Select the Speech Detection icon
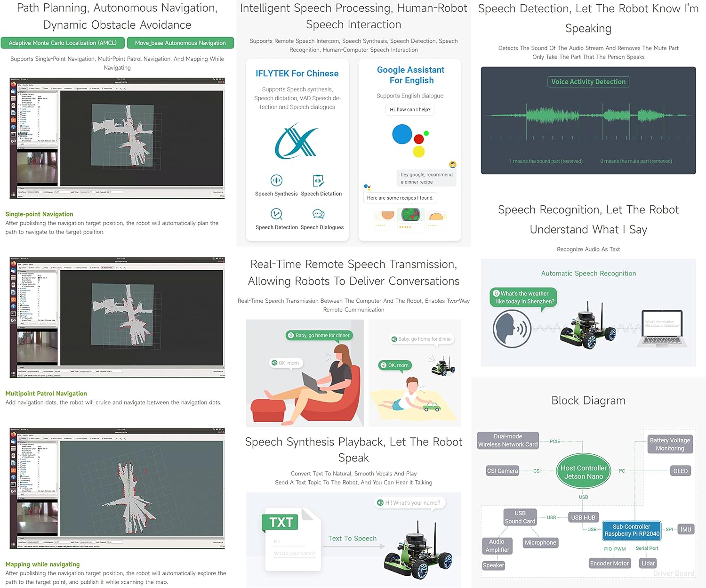This screenshot has height=588, width=706. click(276, 214)
